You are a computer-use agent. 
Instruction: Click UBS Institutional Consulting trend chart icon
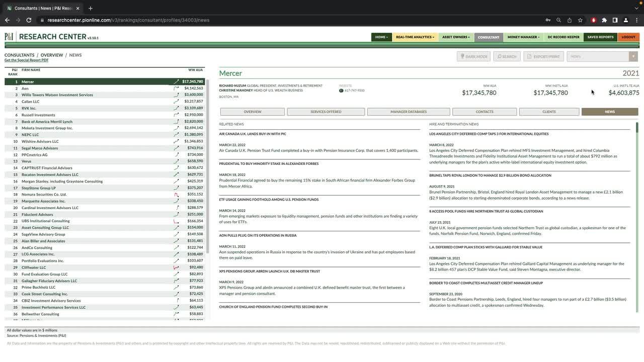point(176,221)
